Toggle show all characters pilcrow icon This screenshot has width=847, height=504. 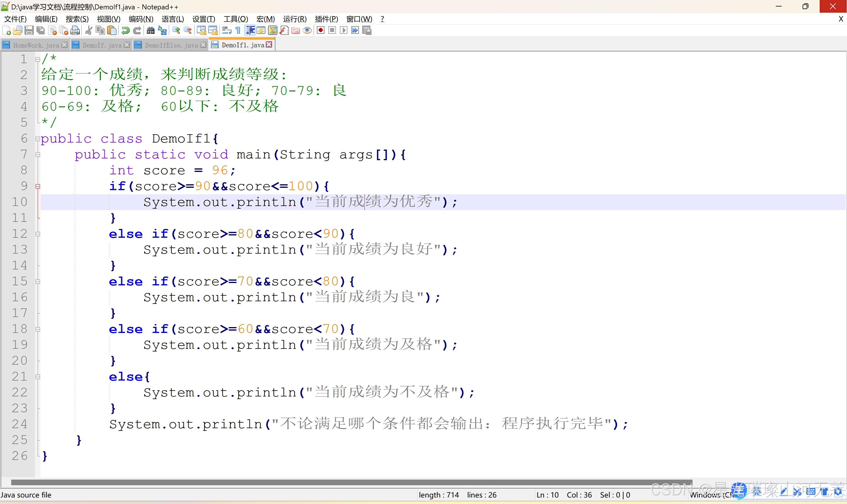238,31
